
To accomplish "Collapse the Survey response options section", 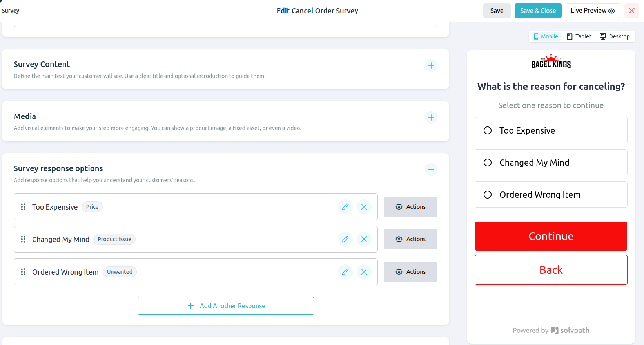I will click(431, 170).
